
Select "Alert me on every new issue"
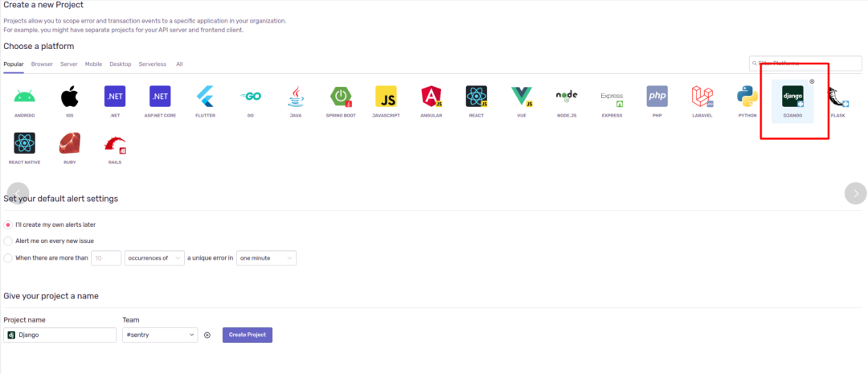[8, 241]
